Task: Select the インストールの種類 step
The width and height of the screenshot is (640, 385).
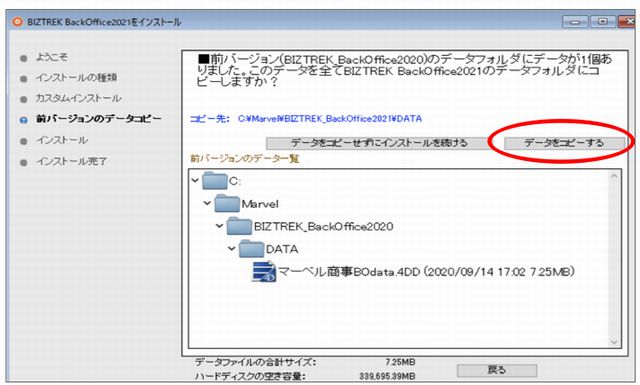Action: point(76,78)
